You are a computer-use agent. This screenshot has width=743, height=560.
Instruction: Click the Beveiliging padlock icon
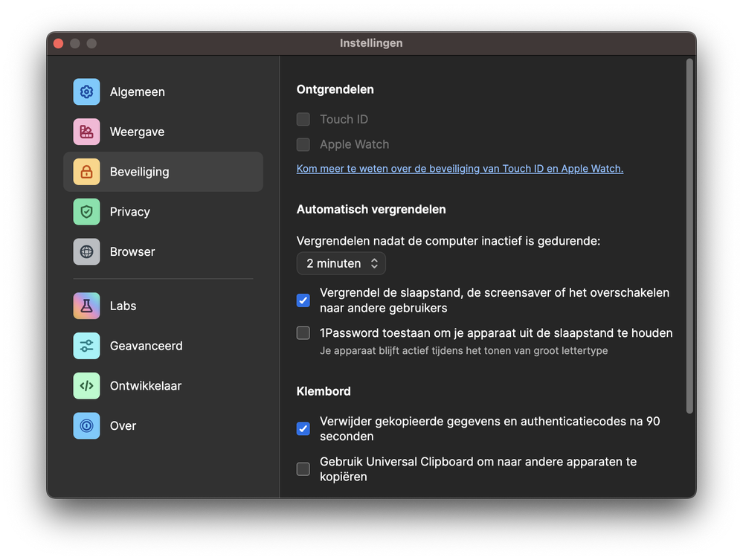(86, 172)
